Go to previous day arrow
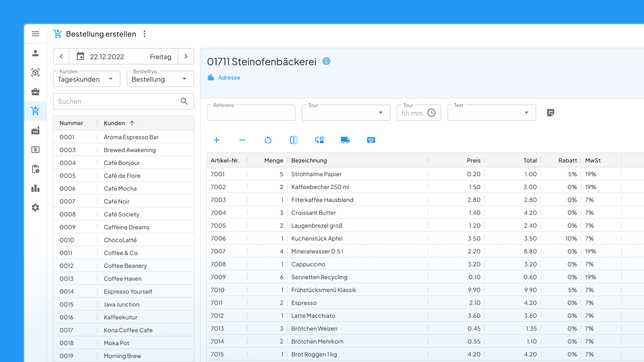 (61, 56)
